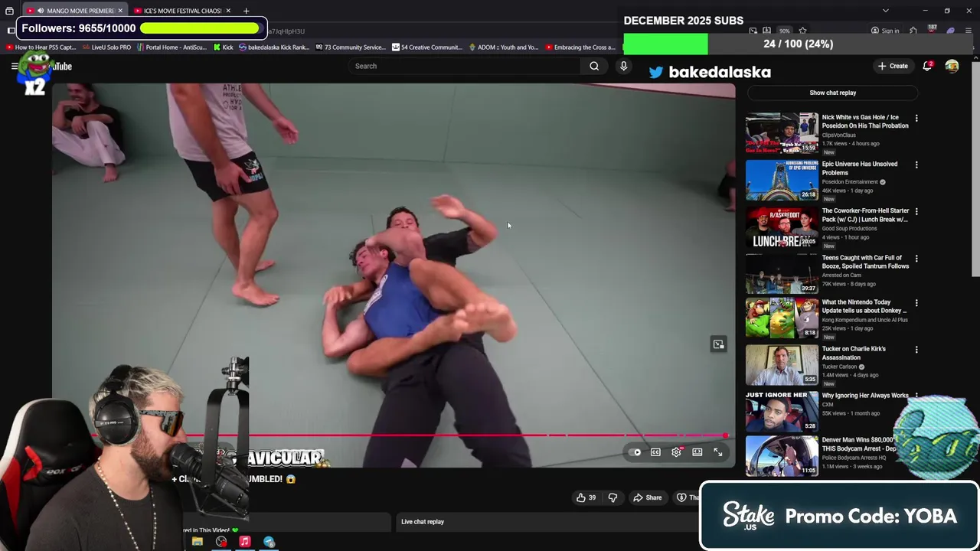Open bakedalaska Kick Rank bookmark
The image size is (980, 551).
point(273,47)
